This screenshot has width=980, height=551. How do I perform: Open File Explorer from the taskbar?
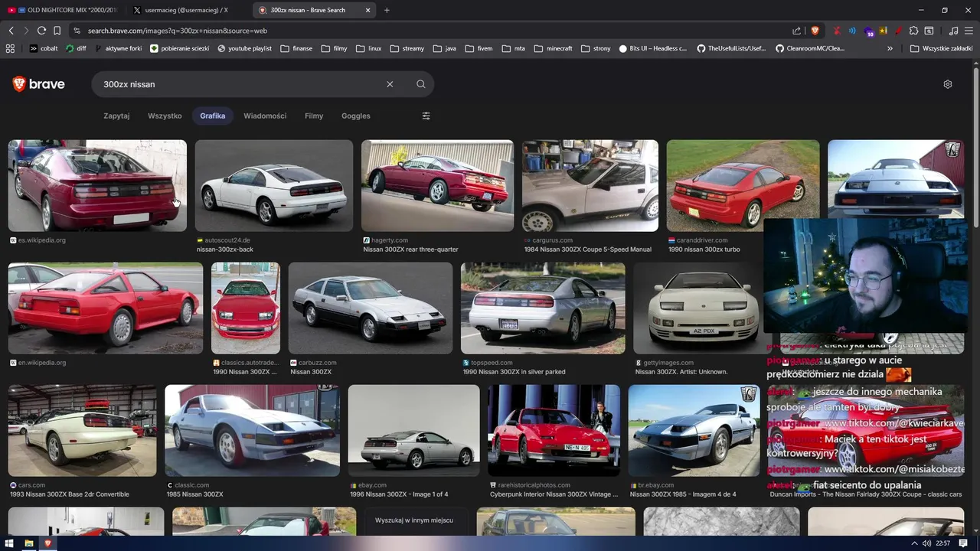pos(28,543)
